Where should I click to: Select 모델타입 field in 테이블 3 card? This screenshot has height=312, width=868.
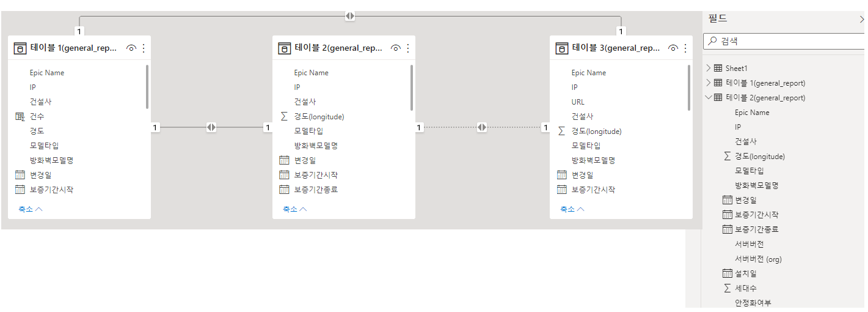click(586, 146)
